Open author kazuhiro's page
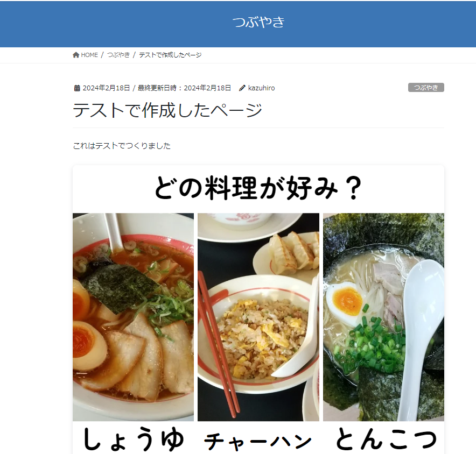The height and width of the screenshot is (454, 476). tap(261, 88)
